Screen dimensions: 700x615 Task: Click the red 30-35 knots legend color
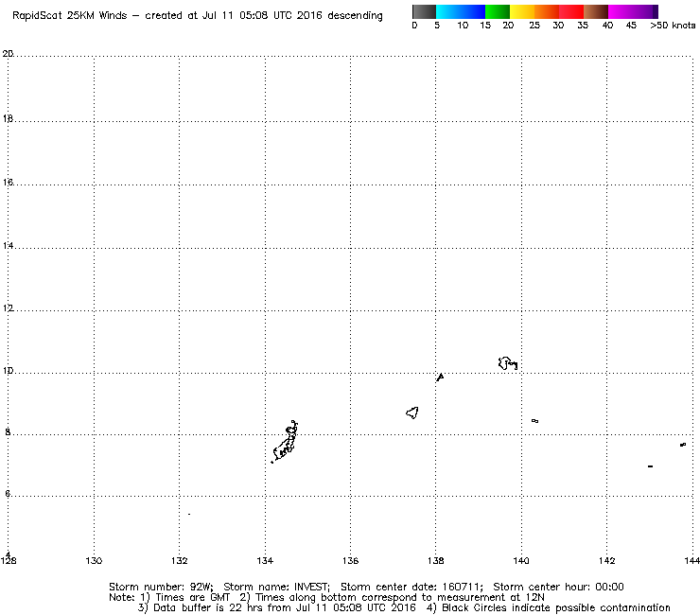coord(571,11)
